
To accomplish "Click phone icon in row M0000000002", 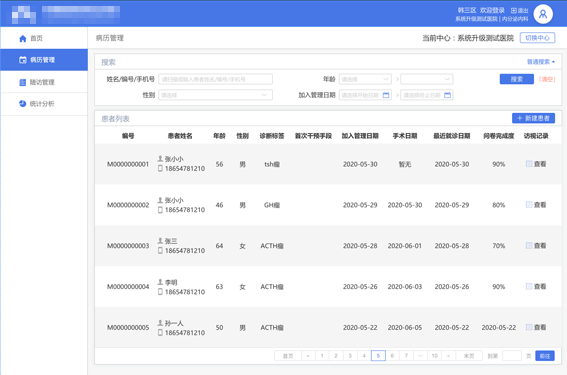I will click(160, 210).
